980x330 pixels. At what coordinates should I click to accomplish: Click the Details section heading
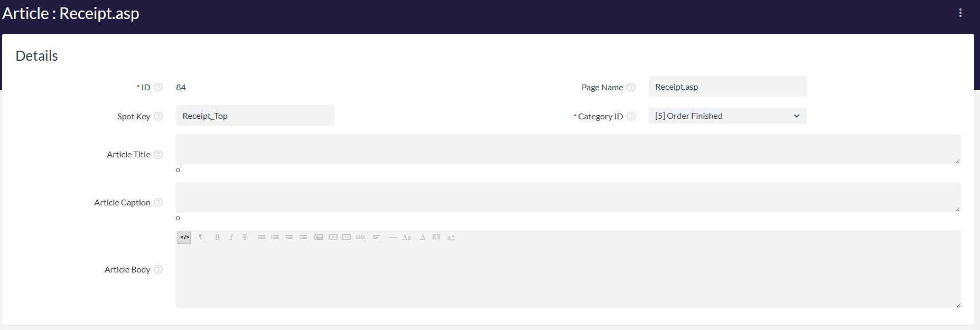37,56
